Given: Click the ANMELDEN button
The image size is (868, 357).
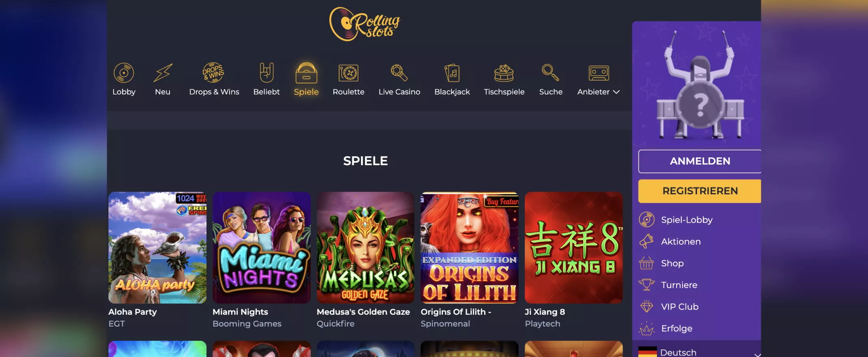Looking at the screenshot, I should (x=700, y=161).
